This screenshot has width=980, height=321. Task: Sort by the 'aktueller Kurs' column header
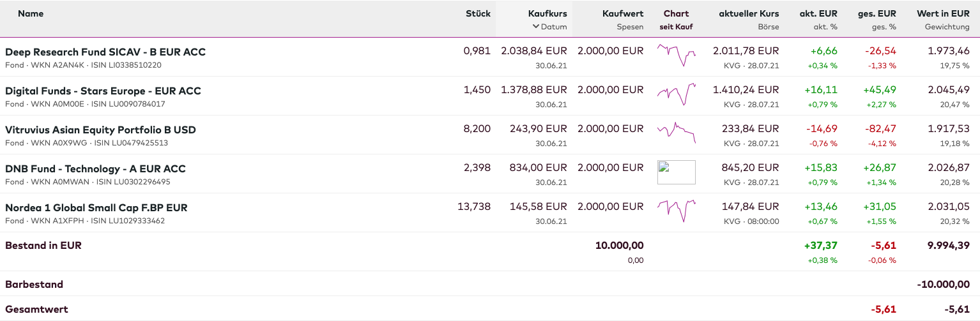pyautogui.click(x=749, y=13)
